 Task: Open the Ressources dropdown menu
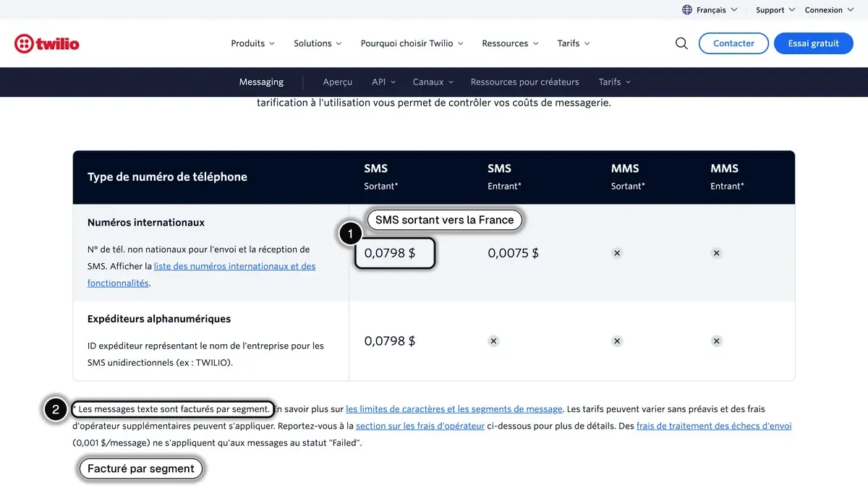510,43
